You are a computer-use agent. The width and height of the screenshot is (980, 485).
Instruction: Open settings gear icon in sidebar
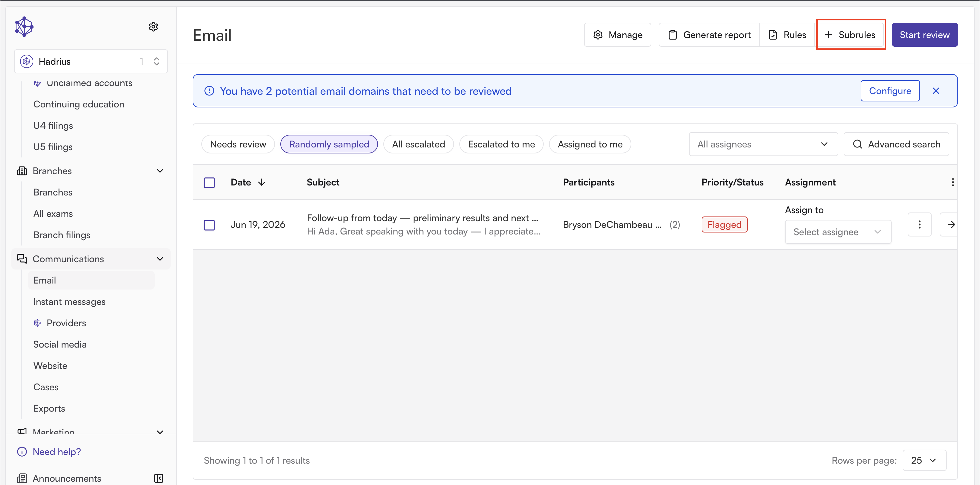153,27
